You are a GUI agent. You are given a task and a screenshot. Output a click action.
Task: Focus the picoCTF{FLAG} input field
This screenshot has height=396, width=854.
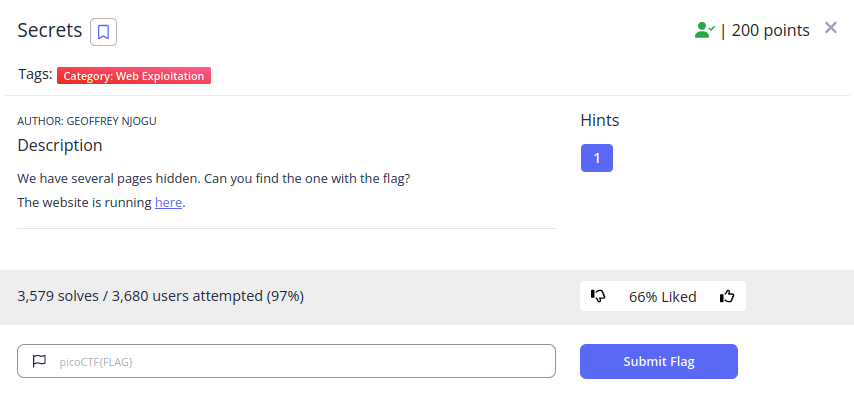286,361
